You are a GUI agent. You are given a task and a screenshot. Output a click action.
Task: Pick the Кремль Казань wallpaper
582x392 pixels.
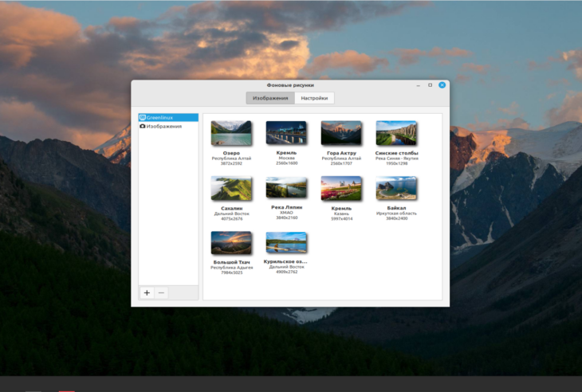(x=341, y=189)
